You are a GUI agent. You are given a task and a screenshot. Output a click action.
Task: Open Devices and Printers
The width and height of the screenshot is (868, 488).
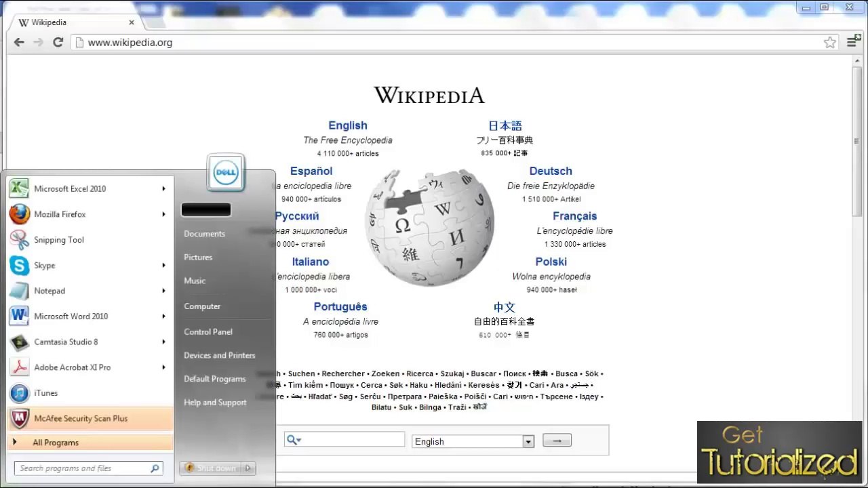pos(220,355)
